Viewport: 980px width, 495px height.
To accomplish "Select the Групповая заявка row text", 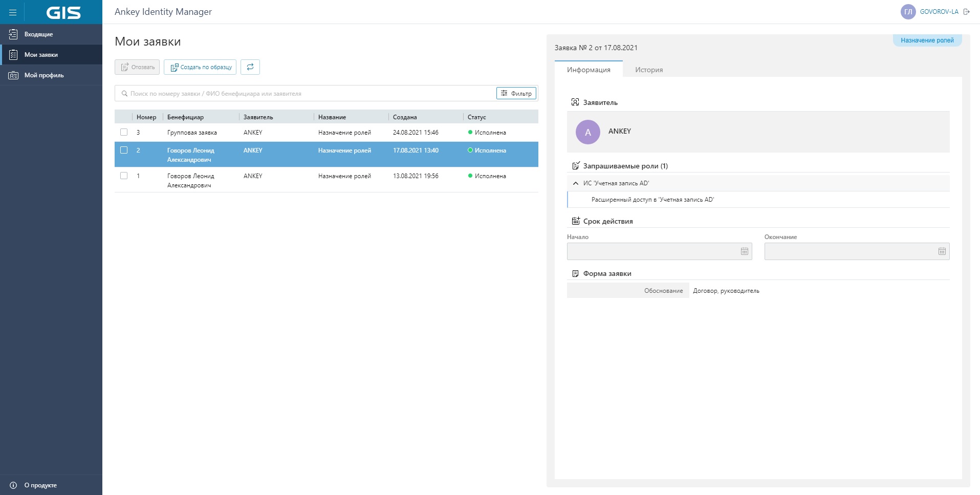I will click(192, 133).
